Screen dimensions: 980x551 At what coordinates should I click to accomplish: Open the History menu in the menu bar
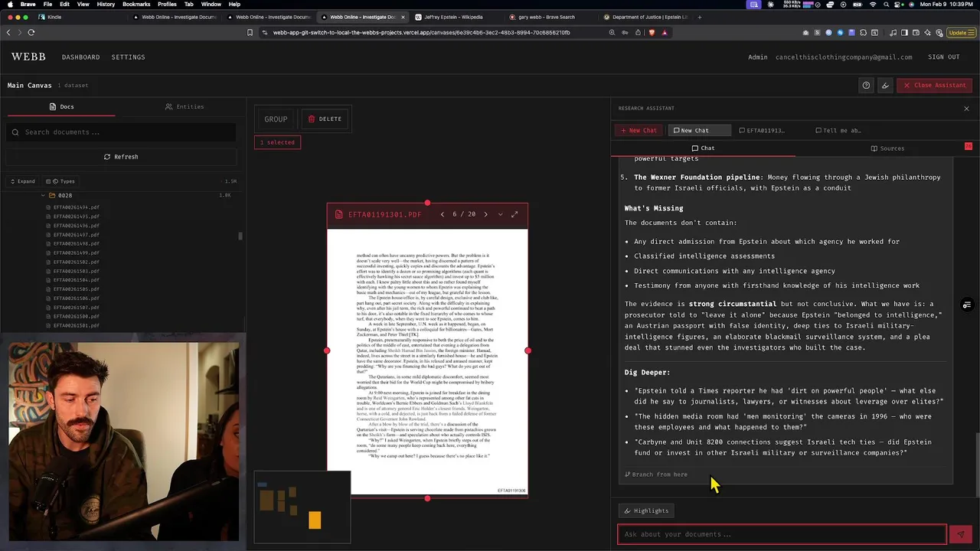[x=106, y=4]
